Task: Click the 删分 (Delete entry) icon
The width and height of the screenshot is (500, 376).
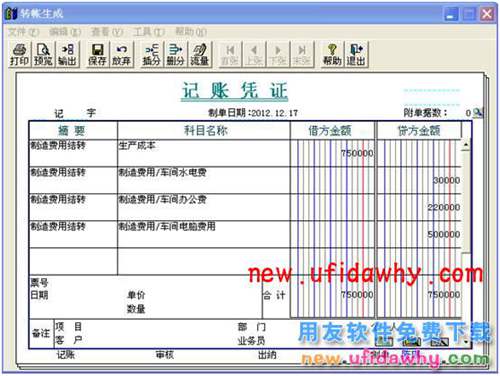Action: coord(176,54)
